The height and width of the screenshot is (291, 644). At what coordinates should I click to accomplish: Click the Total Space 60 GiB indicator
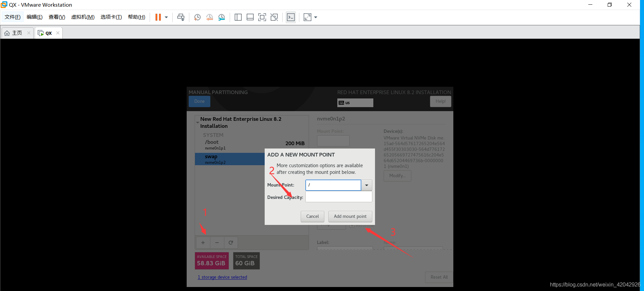[246, 261]
